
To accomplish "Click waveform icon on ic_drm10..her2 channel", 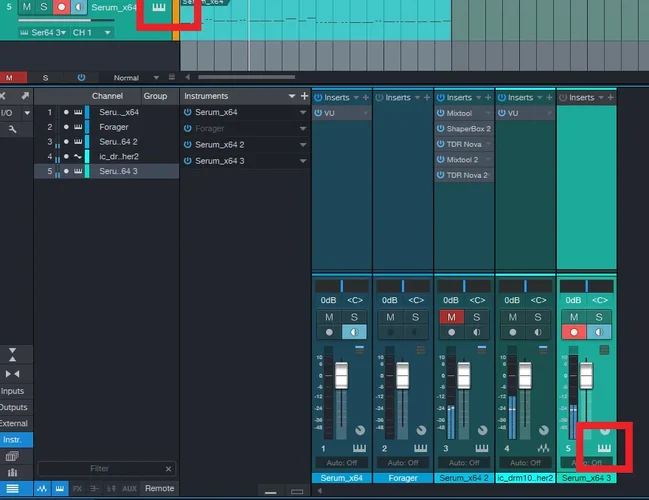I will tap(545, 447).
